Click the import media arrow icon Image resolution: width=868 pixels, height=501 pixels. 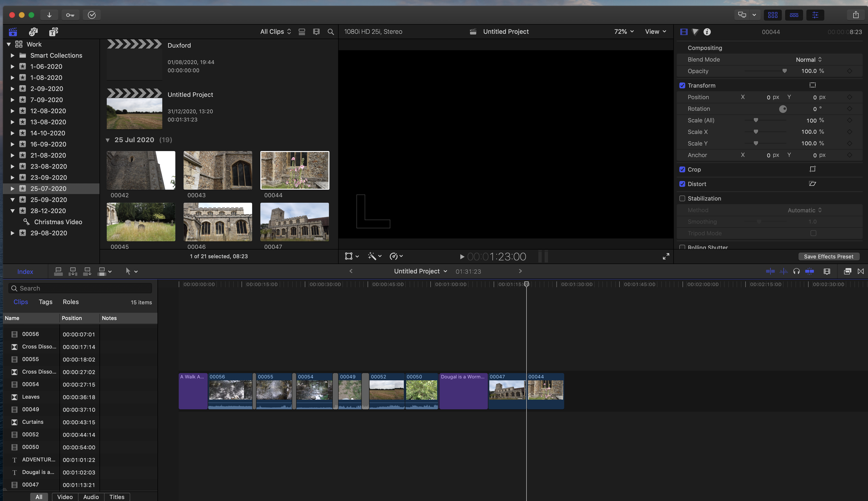(x=49, y=15)
